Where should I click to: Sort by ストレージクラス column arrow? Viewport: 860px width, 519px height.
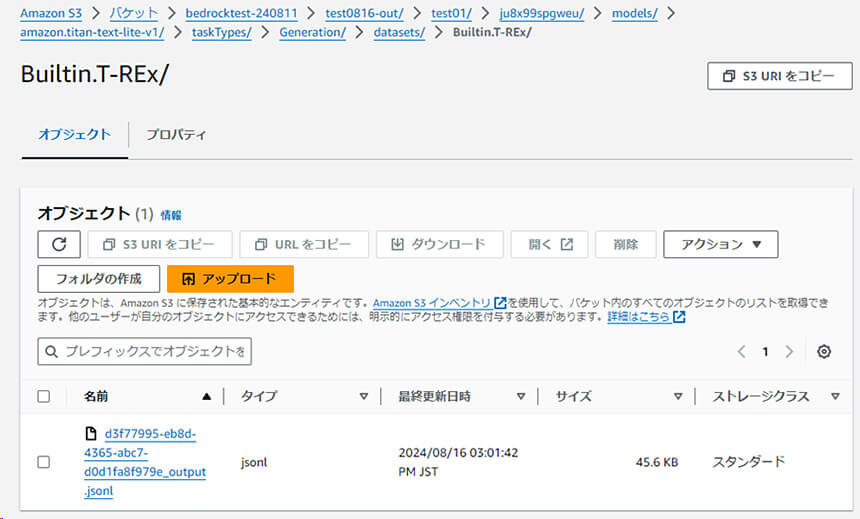(x=835, y=397)
